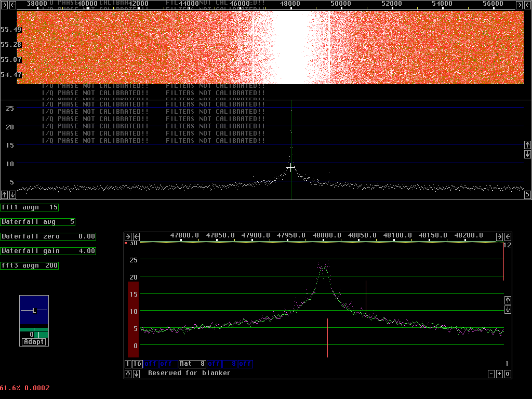The height and width of the screenshot is (399, 532).
Task: Click the 47800.0 frequency label on high-resolution scale
Action: point(184,235)
